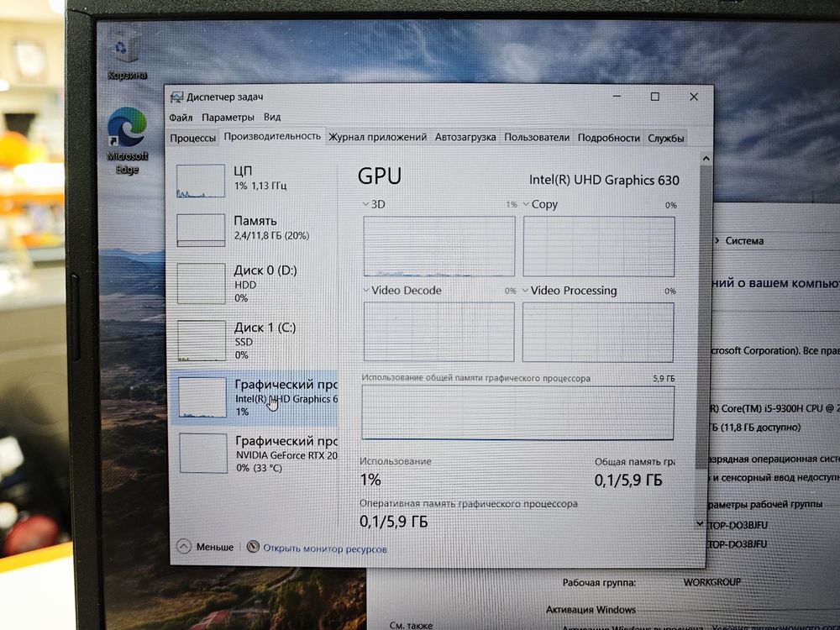The width and height of the screenshot is (840, 630).
Task: Open the Video Decode engine dropdown
Action: pyautogui.click(x=366, y=291)
